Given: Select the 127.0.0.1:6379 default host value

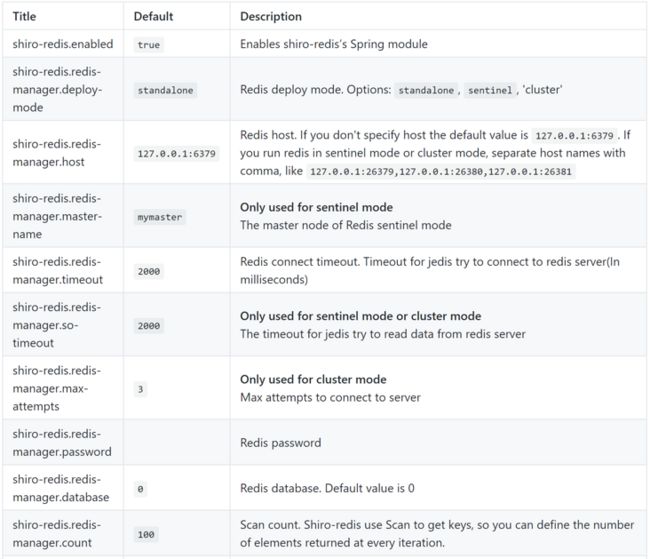Looking at the screenshot, I should coord(177,153).
